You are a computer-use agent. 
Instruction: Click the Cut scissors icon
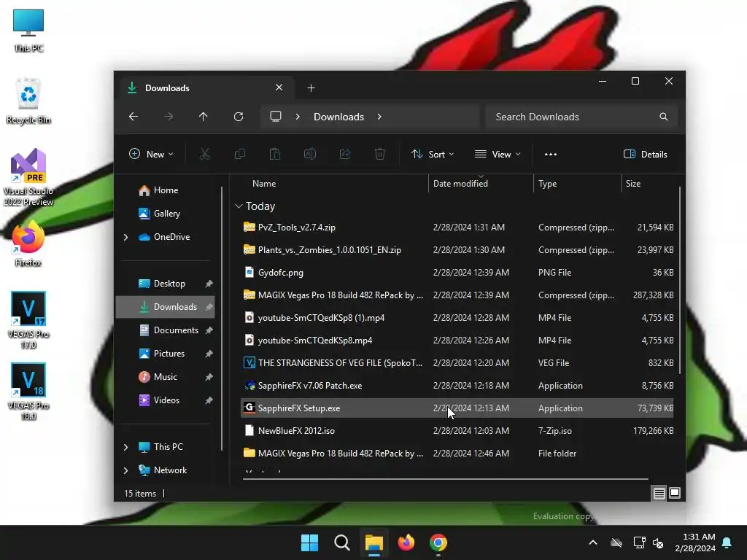[x=204, y=154]
